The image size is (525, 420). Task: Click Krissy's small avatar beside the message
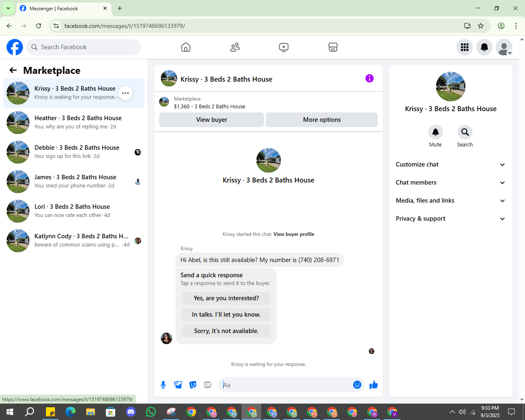tap(167, 338)
